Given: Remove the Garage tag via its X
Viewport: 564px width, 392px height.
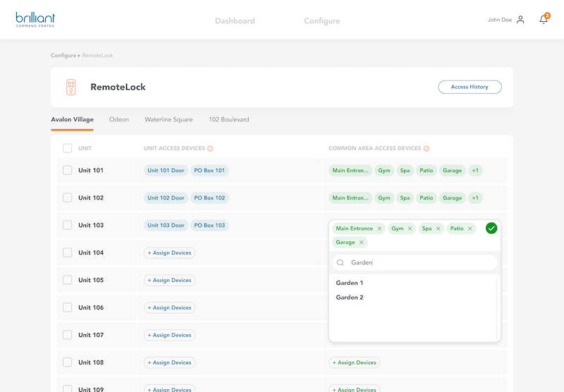Looking at the screenshot, I should (x=362, y=243).
